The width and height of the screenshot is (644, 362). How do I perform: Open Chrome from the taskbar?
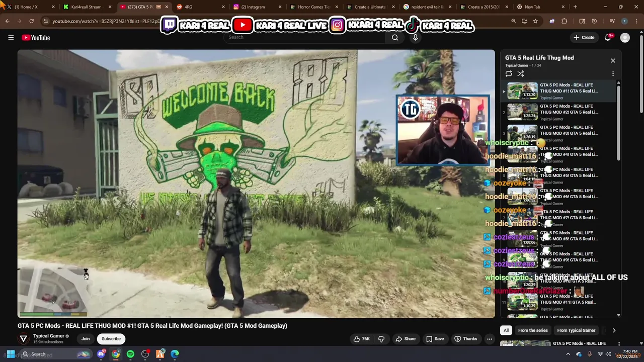116,354
